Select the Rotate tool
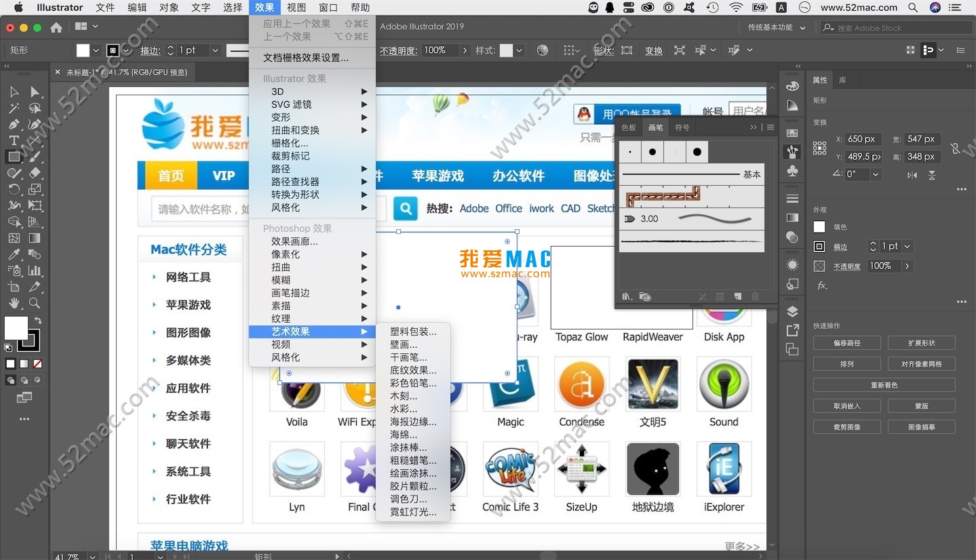976x560 pixels. (x=14, y=189)
